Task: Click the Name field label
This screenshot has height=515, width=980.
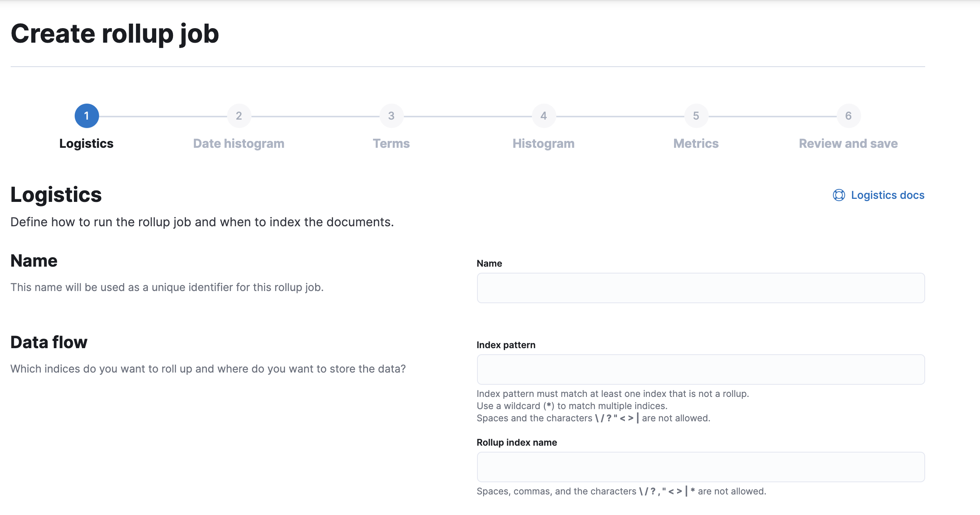Action: [489, 264]
